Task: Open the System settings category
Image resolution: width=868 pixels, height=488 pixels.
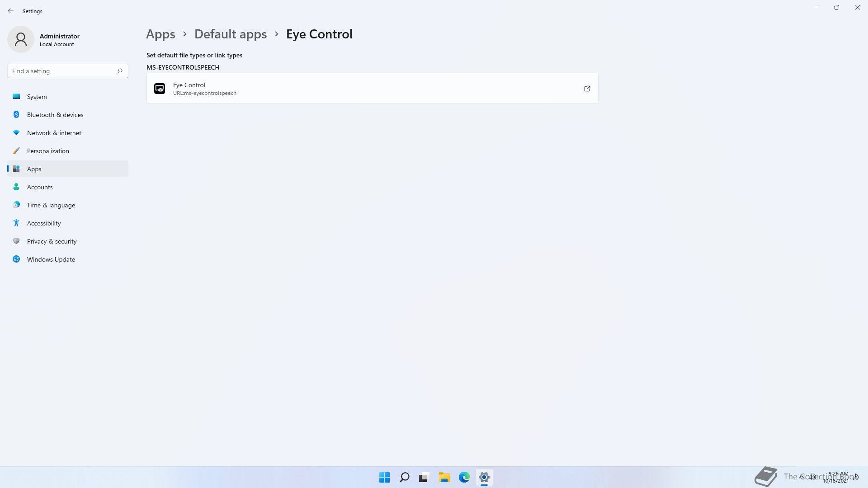Action: click(x=68, y=97)
